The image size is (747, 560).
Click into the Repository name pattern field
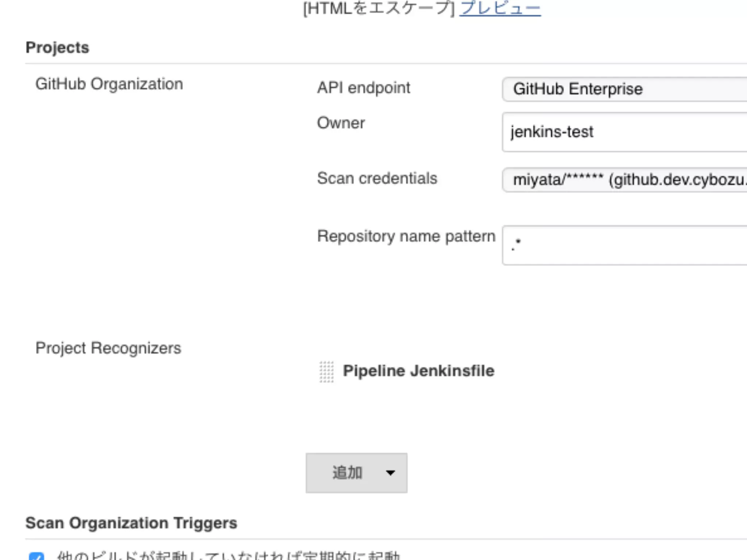(x=624, y=245)
